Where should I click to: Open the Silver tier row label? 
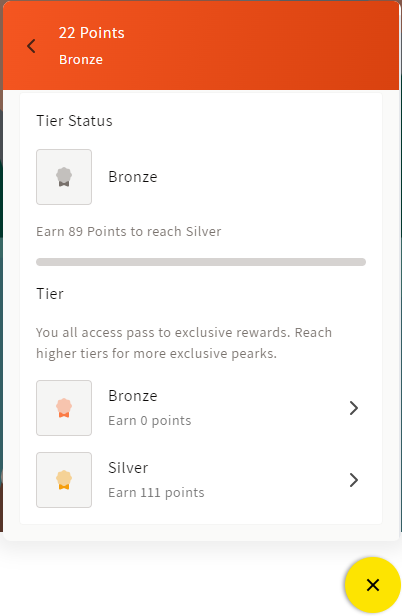[128, 468]
